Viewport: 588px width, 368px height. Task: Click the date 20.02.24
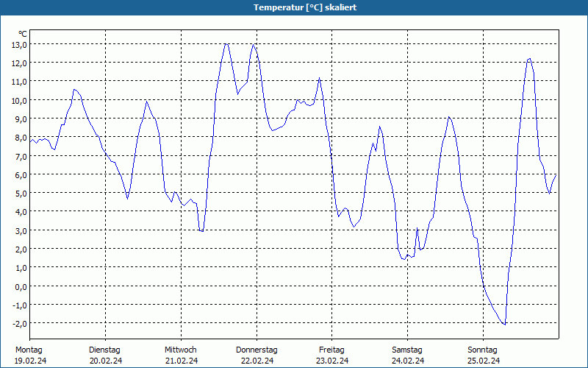(x=106, y=361)
